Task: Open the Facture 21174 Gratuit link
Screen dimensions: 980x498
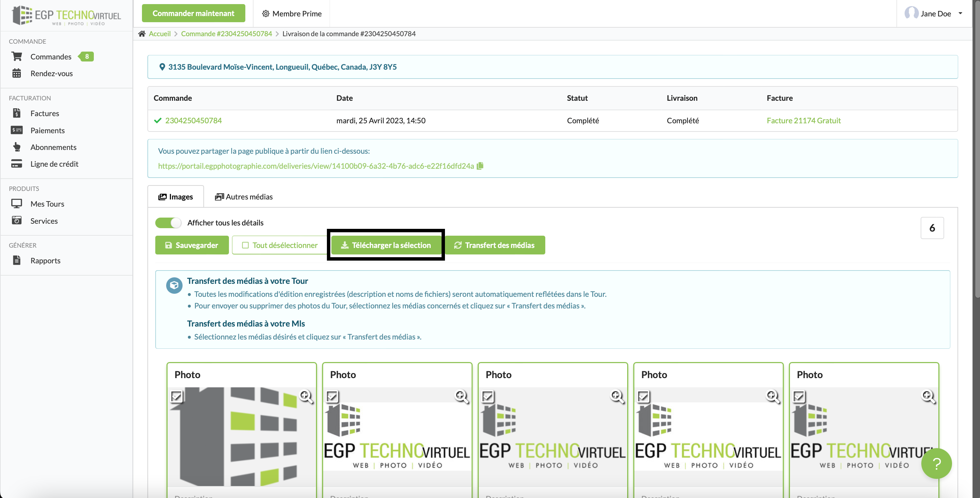Action: point(804,121)
